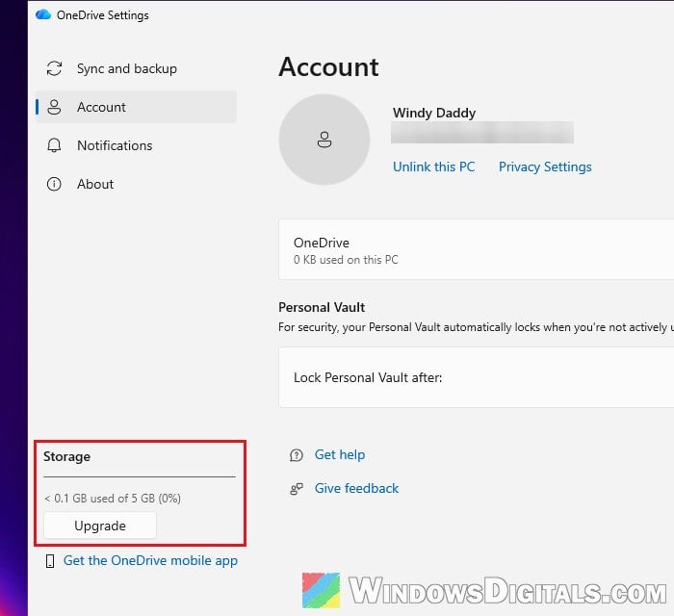This screenshot has height=616, width=674.
Task: Open the Sync and backup section
Action: [x=136, y=68]
